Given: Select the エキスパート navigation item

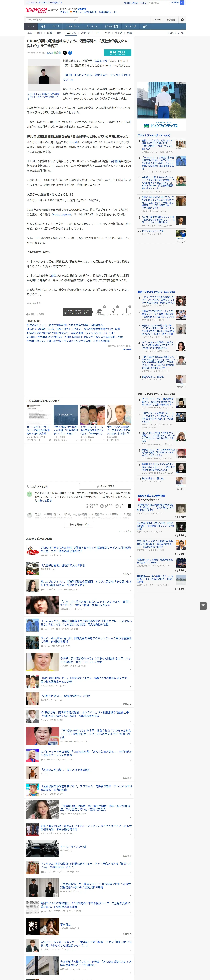Looking at the screenshot, I should click(x=72, y=27).
